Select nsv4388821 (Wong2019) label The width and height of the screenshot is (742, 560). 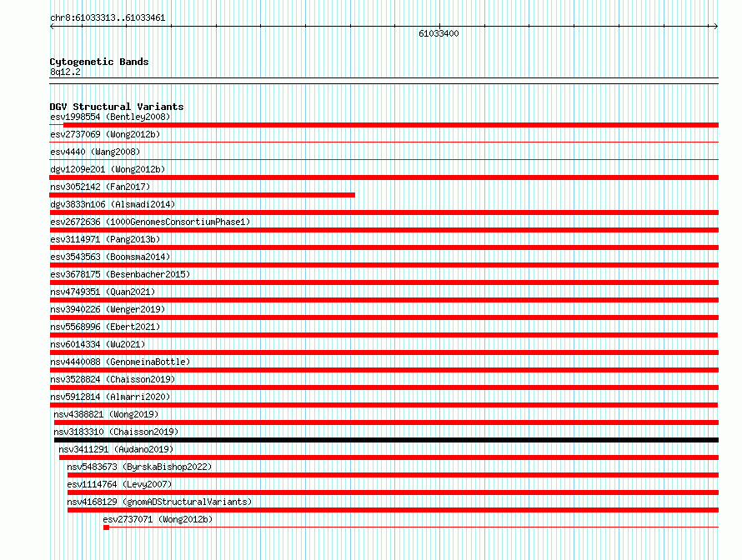(106, 414)
